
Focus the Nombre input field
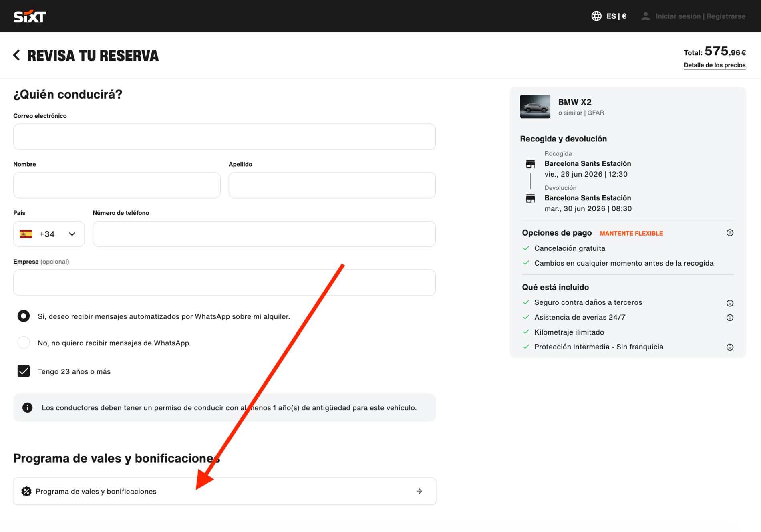point(117,185)
